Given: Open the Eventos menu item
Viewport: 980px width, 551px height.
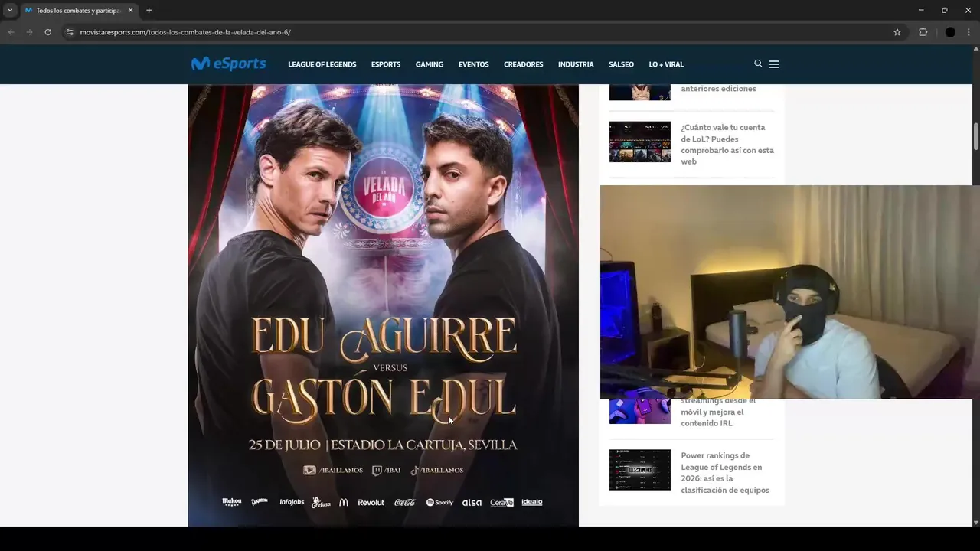Looking at the screenshot, I should tap(473, 64).
